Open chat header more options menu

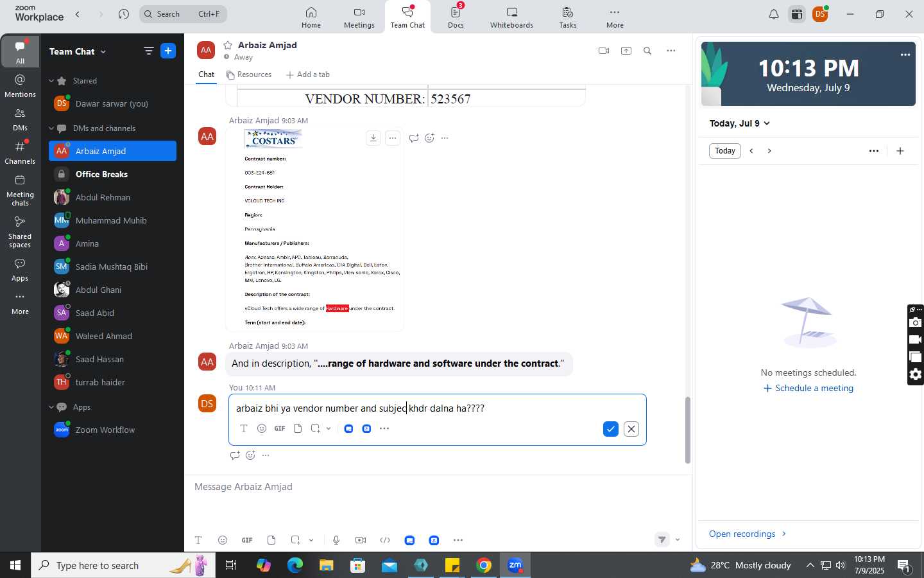click(x=671, y=51)
